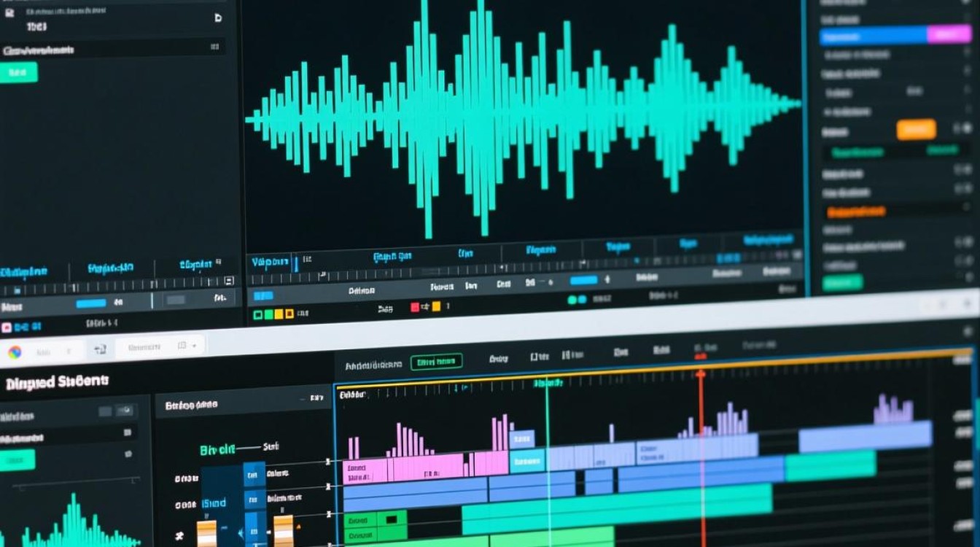Click the pink square icon at far left
Viewport: 980px width, 547px height.
click(x=7, y=327)
